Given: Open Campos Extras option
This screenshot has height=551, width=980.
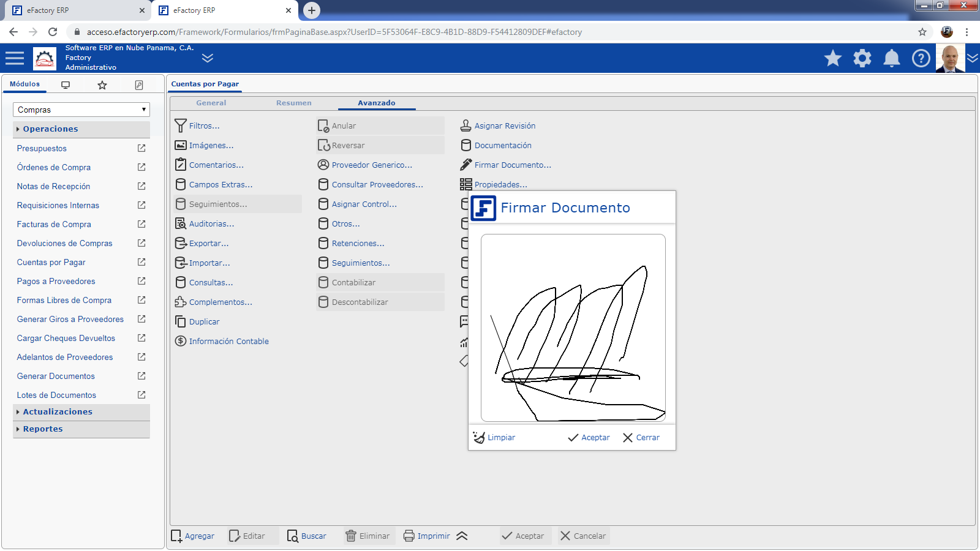Looking at the screenshot, I should tap(214, 184).
